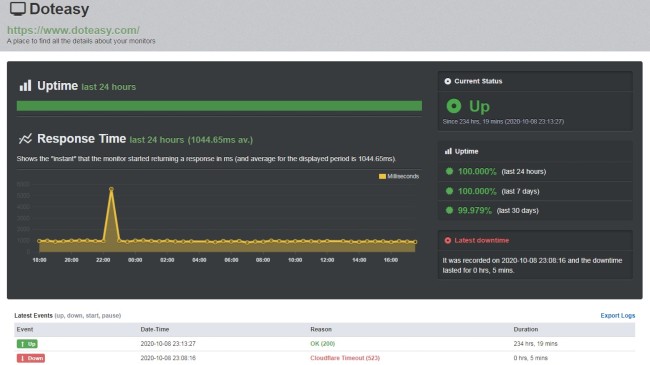Click the 100.000% last 7 days value
Screen dimensions: 650x365
point(477,191)
